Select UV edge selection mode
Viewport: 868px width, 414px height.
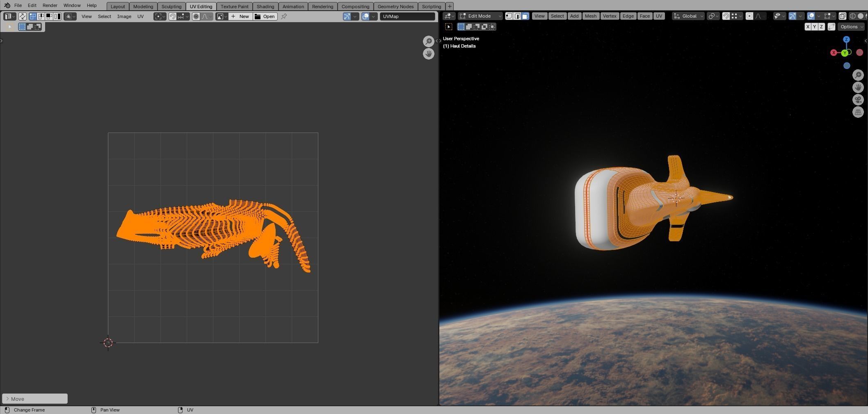coord(41,16)
